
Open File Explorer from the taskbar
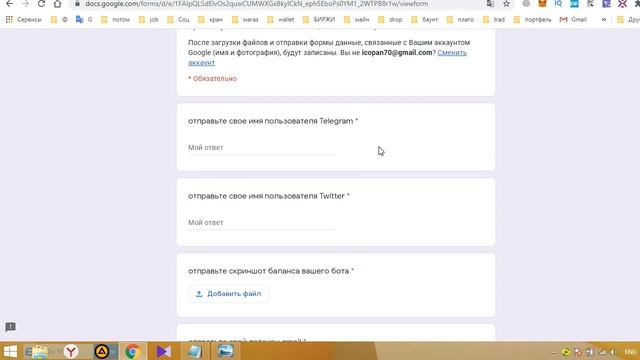40,351
